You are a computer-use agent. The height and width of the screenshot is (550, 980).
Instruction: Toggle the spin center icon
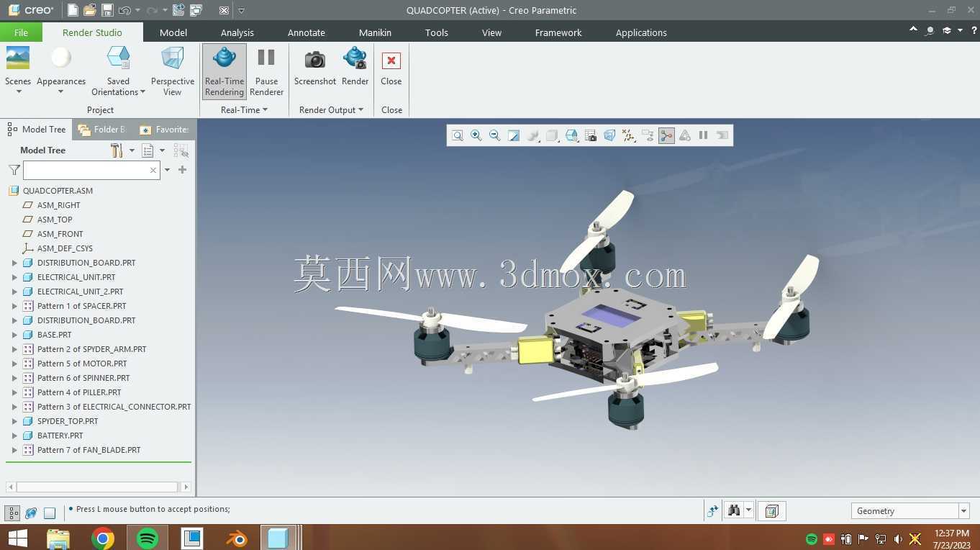click(x=666, y=135)
